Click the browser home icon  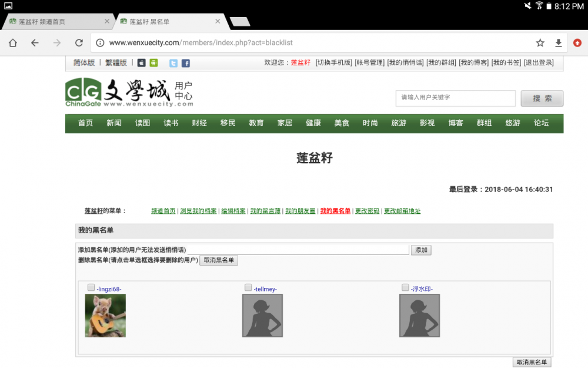(13, 43)
